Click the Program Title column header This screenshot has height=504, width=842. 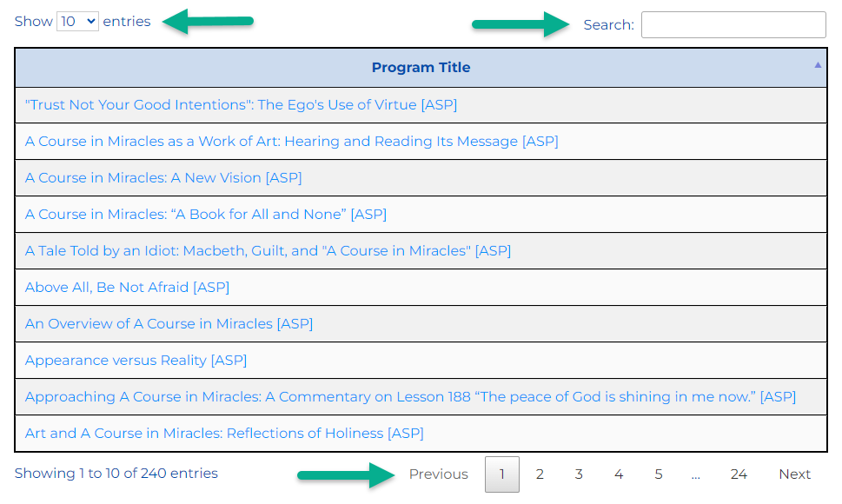coord(421,68)
